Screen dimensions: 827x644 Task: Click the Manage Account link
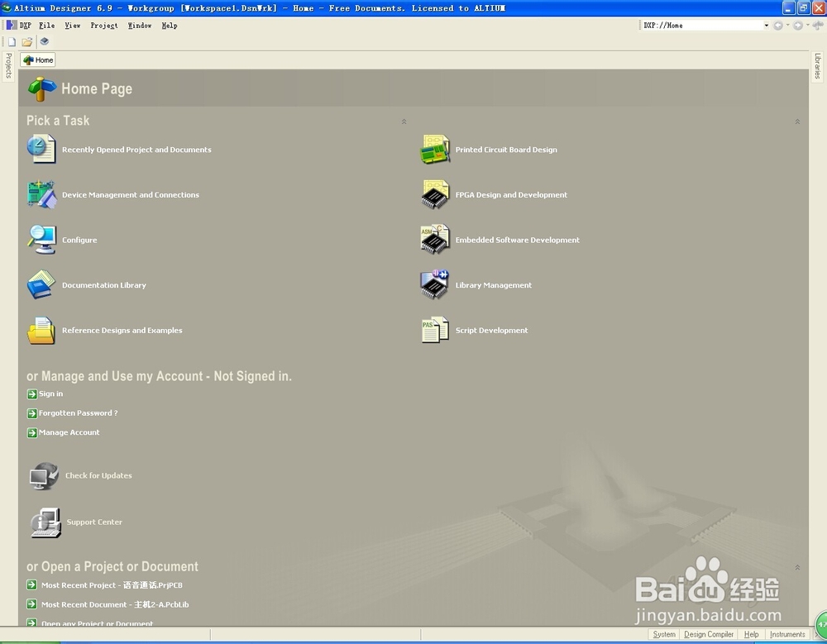tap(69, 432)
